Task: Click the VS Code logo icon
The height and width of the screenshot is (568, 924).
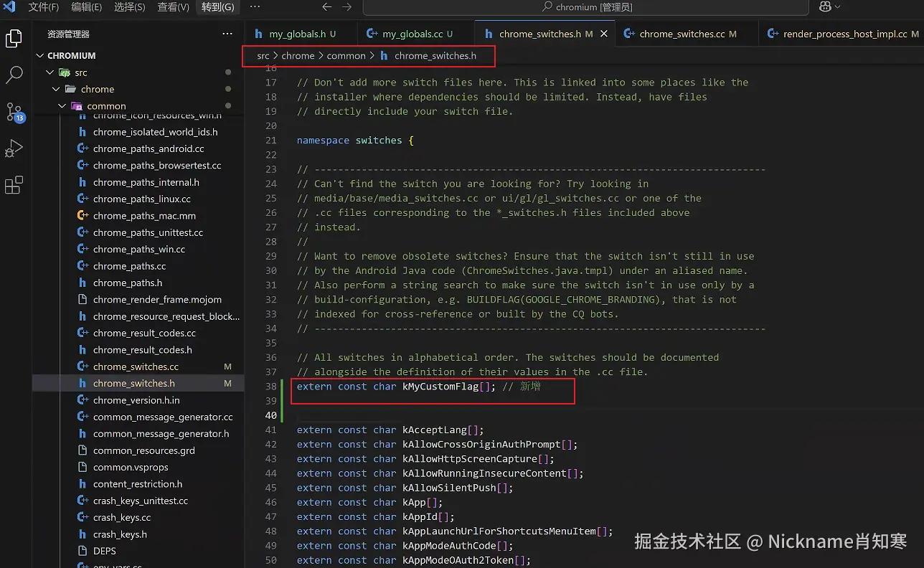Action: 9,6
